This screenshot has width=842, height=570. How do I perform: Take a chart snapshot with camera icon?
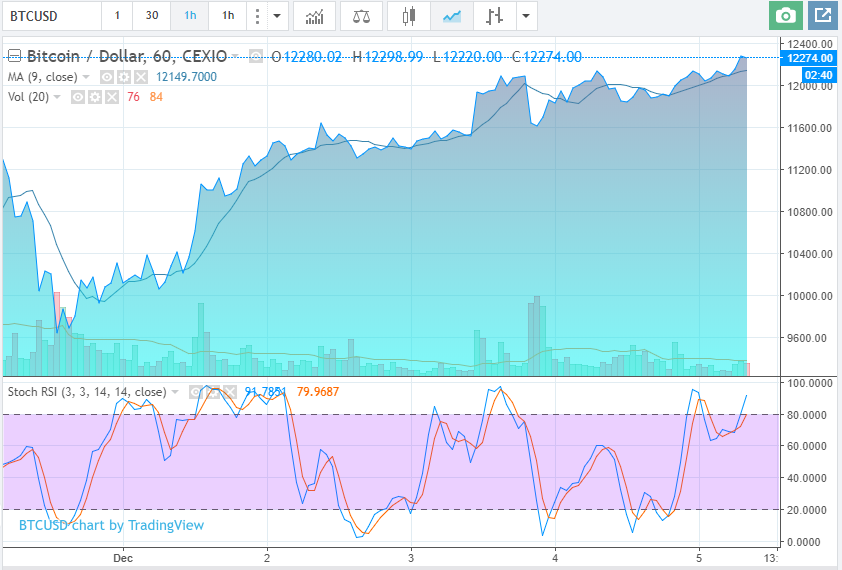coord(786,16)
